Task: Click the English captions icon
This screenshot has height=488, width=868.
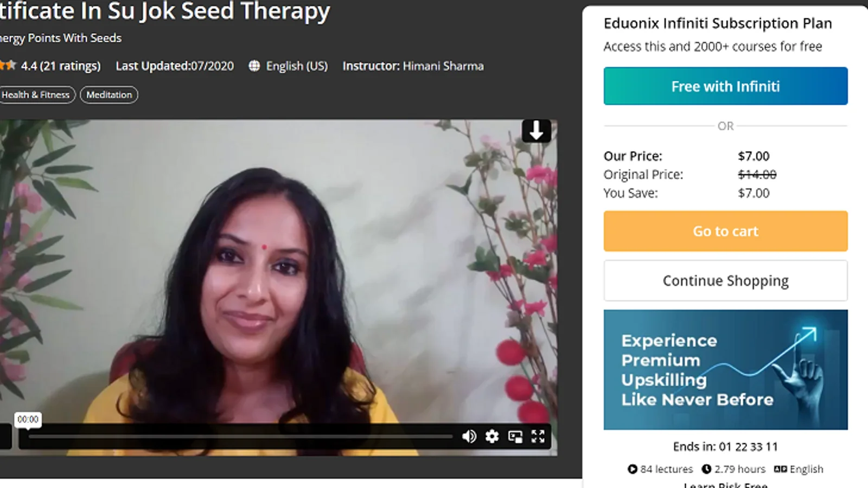Action: (781, 469)
